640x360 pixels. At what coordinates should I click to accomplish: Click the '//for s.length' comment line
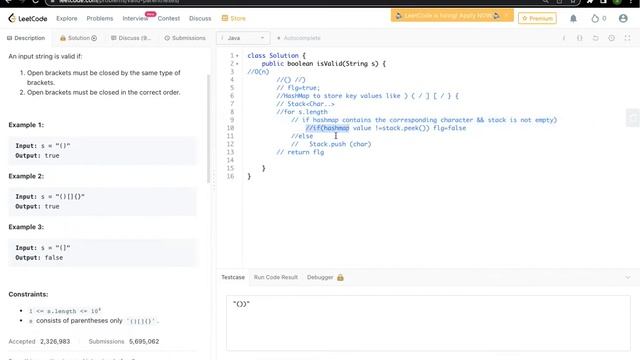[302, 112]
